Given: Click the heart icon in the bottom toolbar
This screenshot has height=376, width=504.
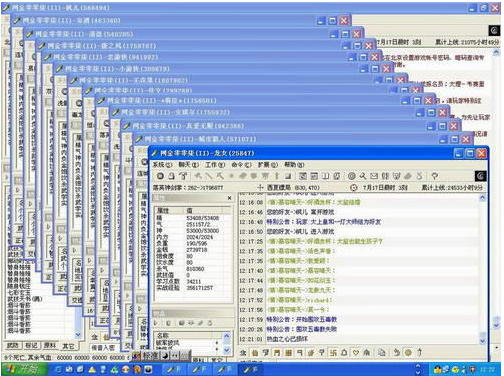Looking at the screenshot, I should coord(356,352).
